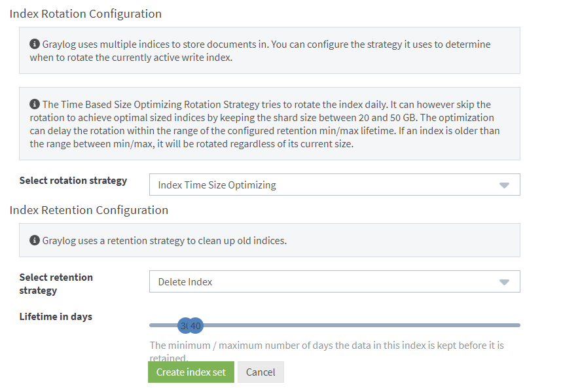Click the minimum lifetime slider handle (30)

coord(184,325)
